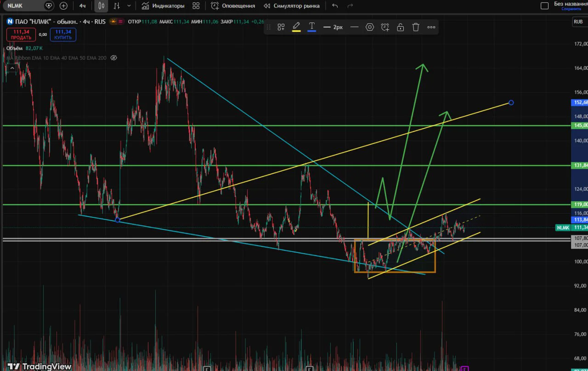Open line color pencil with yellow swatch
588x371 pixels.
click(x=296, y=27)
